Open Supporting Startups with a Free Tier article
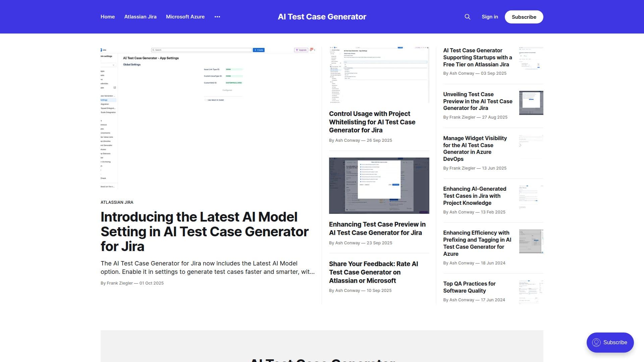The width and height of the screenshot is (644, 362). pyautogui.click(x=478, y=57)
